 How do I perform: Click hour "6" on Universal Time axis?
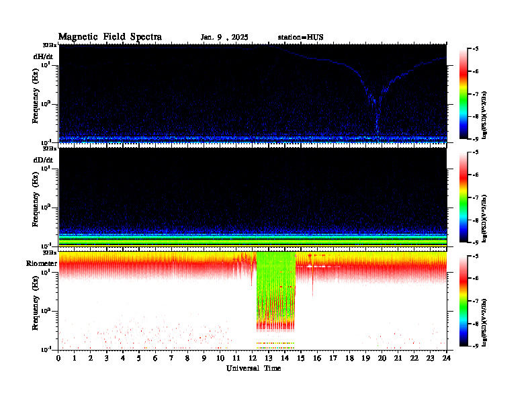point(155,358)
